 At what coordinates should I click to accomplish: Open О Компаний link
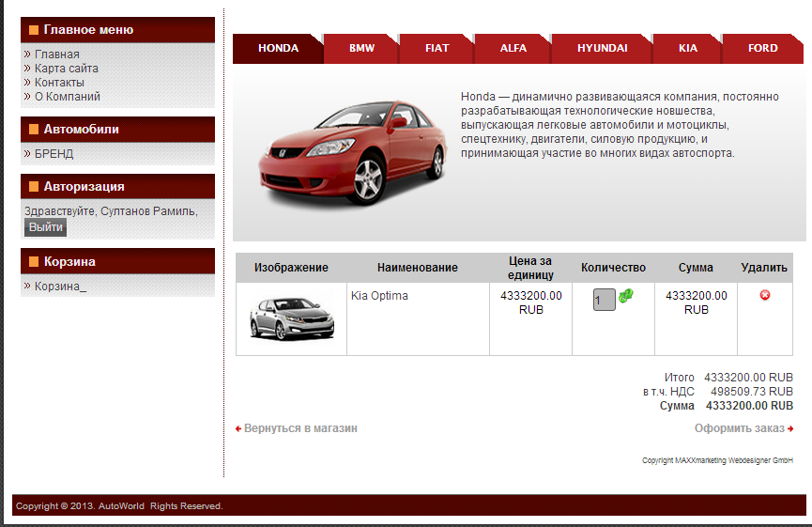click(68, 97)
